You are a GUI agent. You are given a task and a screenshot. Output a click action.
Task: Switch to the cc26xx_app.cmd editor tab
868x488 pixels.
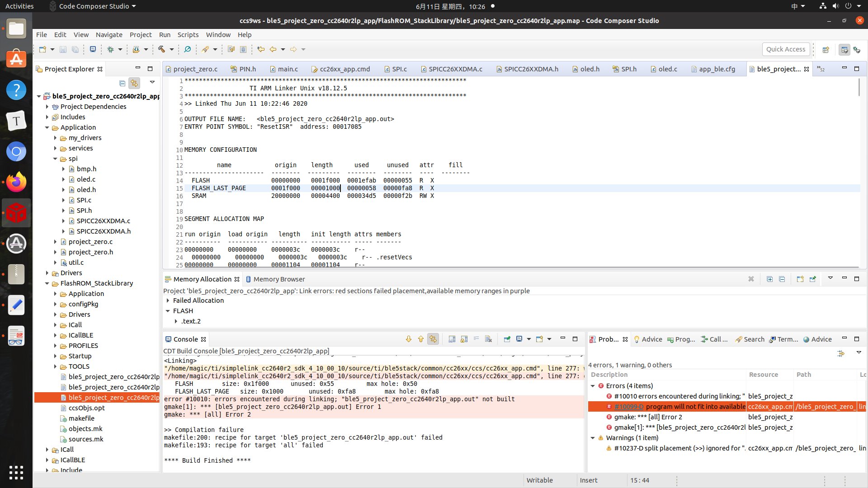(x=344, y=69)
